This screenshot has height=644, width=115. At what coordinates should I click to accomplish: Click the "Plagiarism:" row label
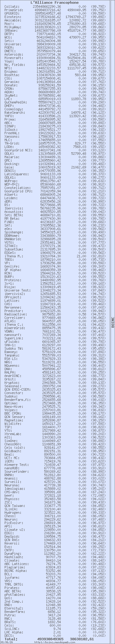[15, 567]
